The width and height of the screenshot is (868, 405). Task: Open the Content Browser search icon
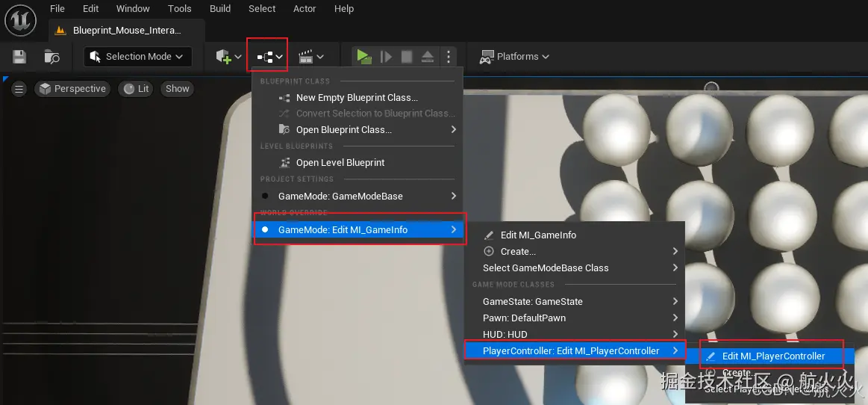click(x=52, y=57)
